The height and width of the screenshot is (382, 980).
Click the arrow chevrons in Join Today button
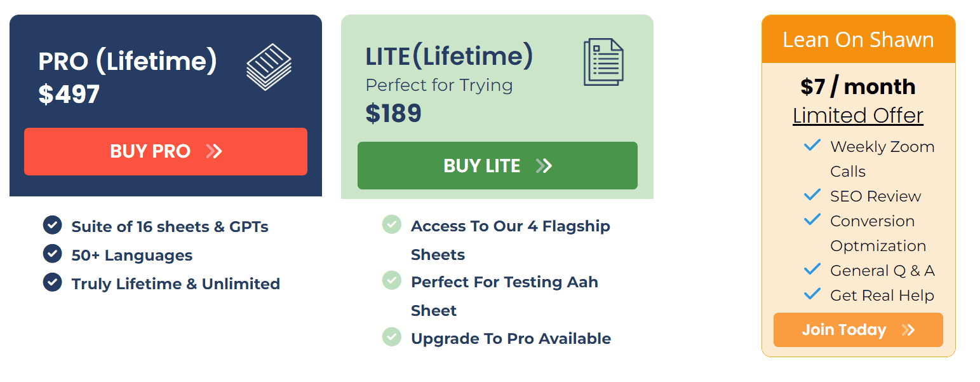coord(910,329)
